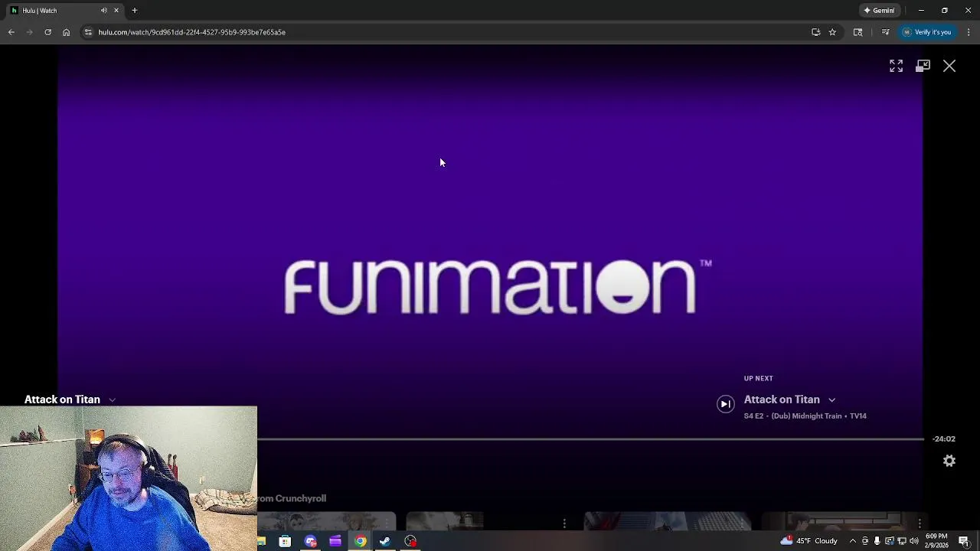The image size is (980, 551).
Task: Click the install app icon in address bar
Action: [x=815, y=32]
